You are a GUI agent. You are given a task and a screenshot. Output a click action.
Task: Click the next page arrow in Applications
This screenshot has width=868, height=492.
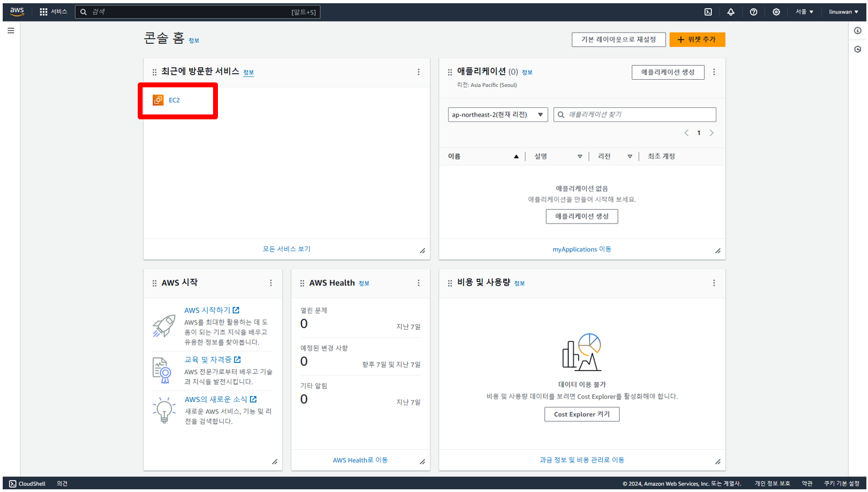coord(712,133)
